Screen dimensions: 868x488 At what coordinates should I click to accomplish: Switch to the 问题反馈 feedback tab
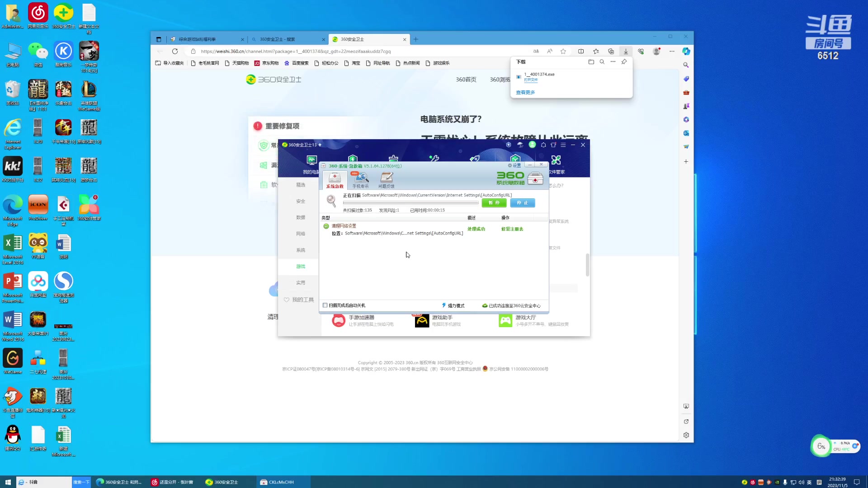[x=386, y=180]
